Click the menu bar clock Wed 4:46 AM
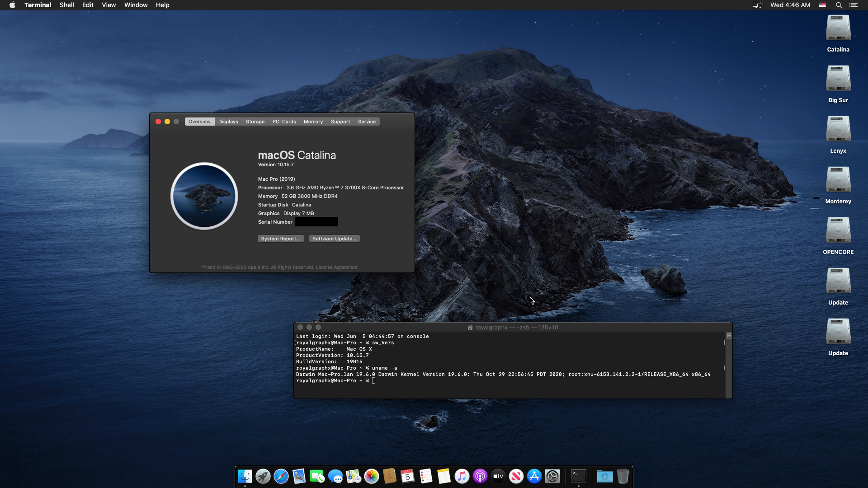 tap(790, 5)
